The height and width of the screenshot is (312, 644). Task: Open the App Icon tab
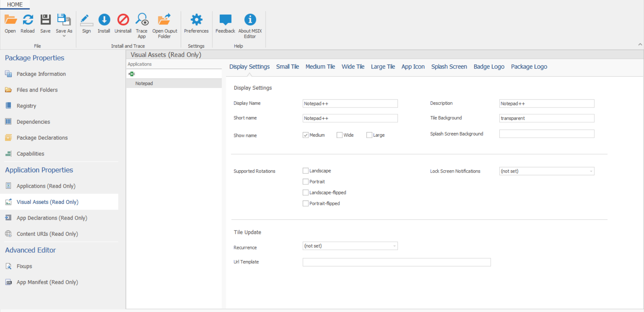413,66
